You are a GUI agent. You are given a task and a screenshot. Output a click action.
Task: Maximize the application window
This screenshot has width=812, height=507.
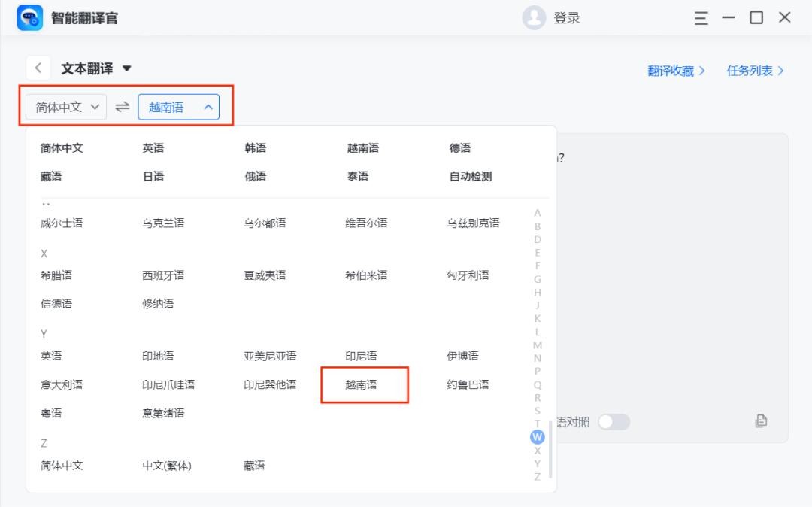(756, 18)
